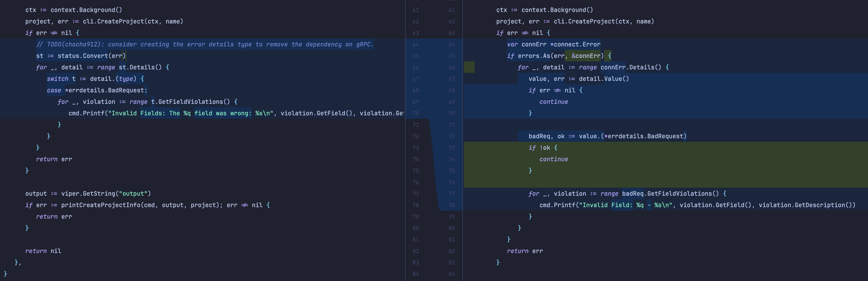Click the green block beside line 66

tap(469, 67)
